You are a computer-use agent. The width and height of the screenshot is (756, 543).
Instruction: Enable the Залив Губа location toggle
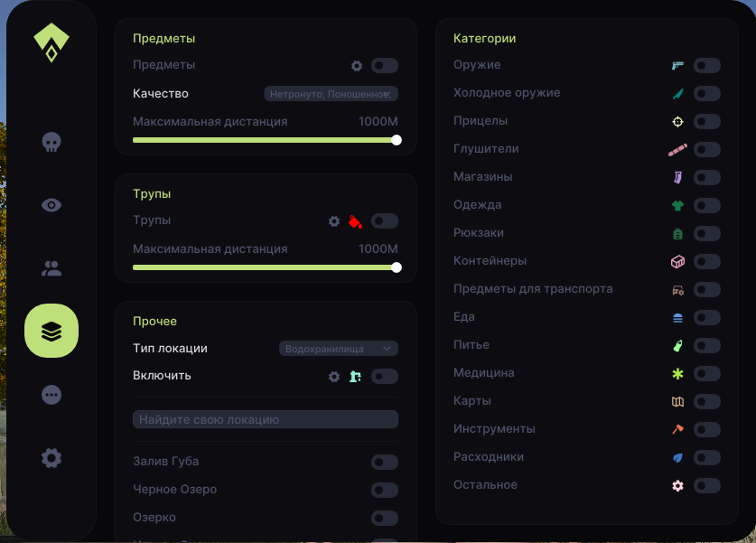[x=385, y=462]
